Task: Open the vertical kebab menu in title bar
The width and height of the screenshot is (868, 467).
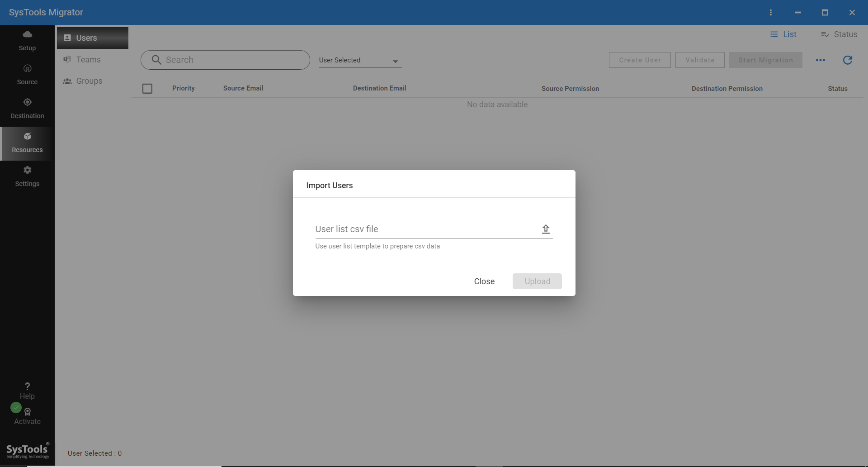Action: 771,13
